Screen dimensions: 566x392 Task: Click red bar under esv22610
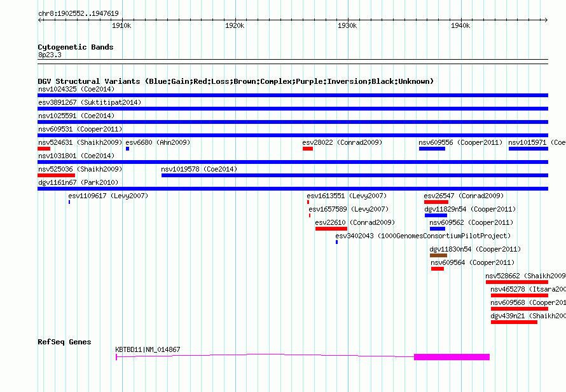pyautogui.click(x=331, y=229)
